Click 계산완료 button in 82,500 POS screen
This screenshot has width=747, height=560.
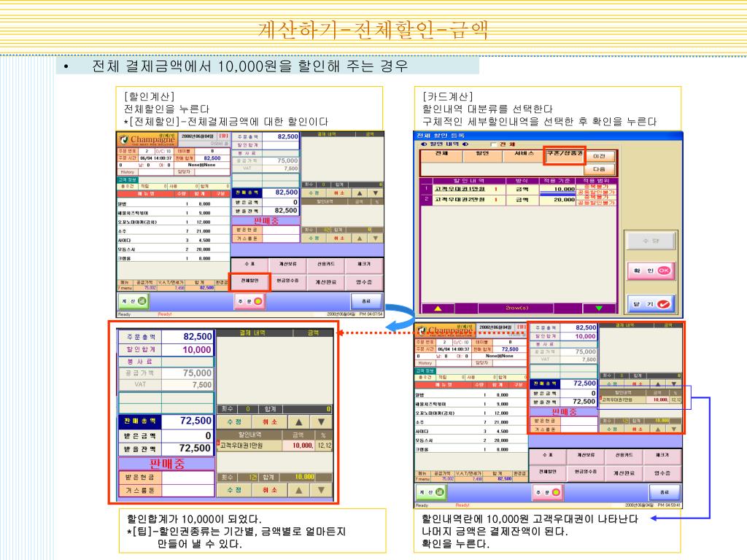coord(326,281)
